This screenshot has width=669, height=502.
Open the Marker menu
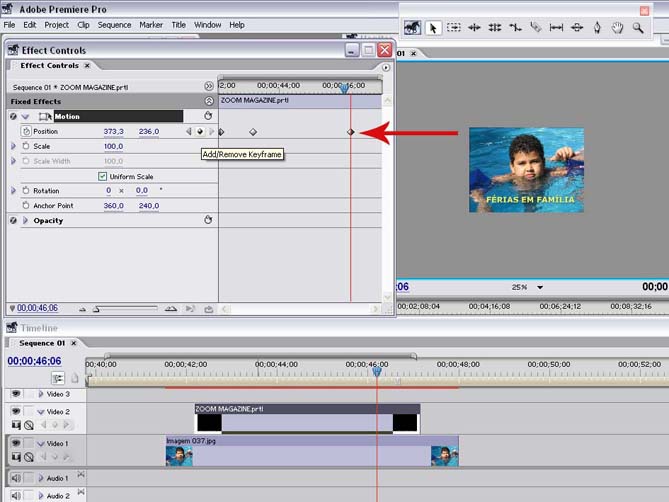tap(151, 24)
